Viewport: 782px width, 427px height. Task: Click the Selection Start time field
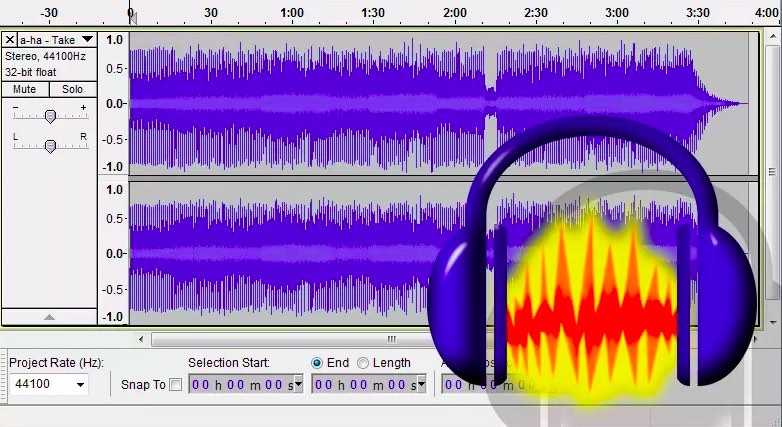pyautogui.click(x=240, y=384)
